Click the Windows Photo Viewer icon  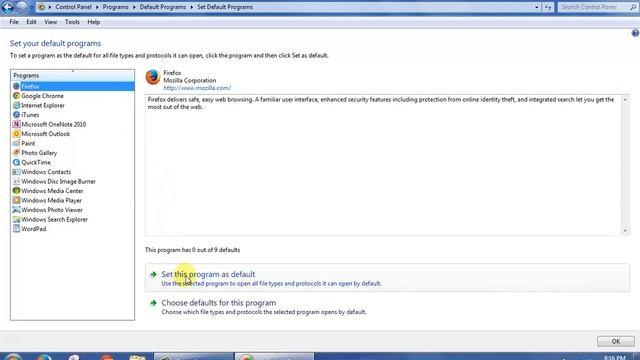pyautogui.click(x=16, y=210)
